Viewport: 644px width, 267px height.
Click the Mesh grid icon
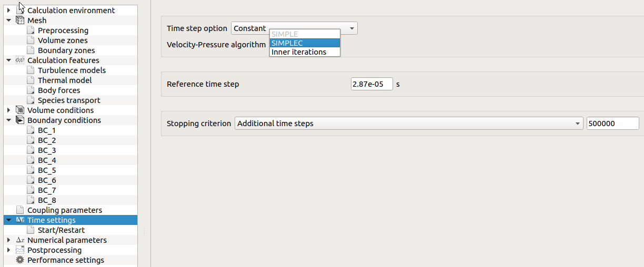tap(21, 20)
